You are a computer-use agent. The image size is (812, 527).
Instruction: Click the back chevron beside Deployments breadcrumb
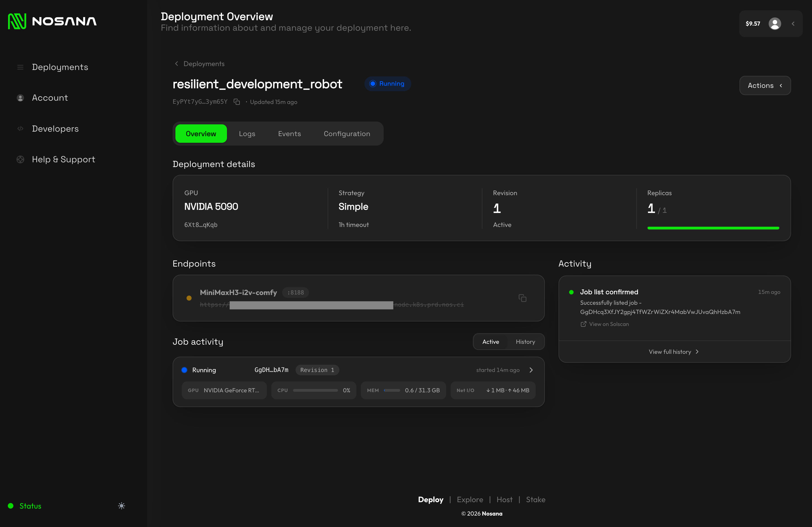click(177, 64)
